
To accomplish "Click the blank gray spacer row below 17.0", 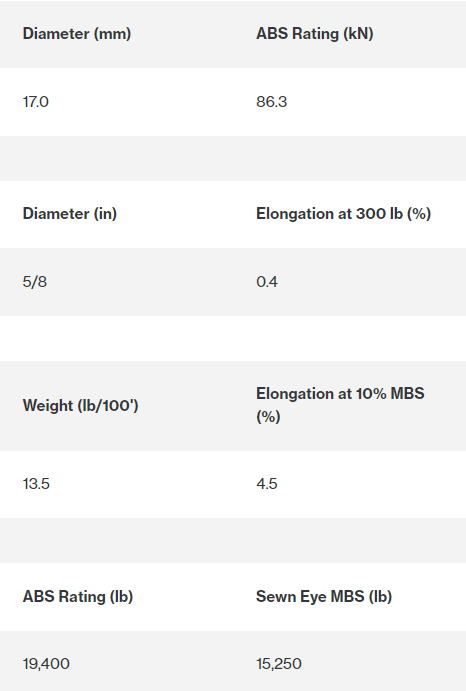I will 233,158.
